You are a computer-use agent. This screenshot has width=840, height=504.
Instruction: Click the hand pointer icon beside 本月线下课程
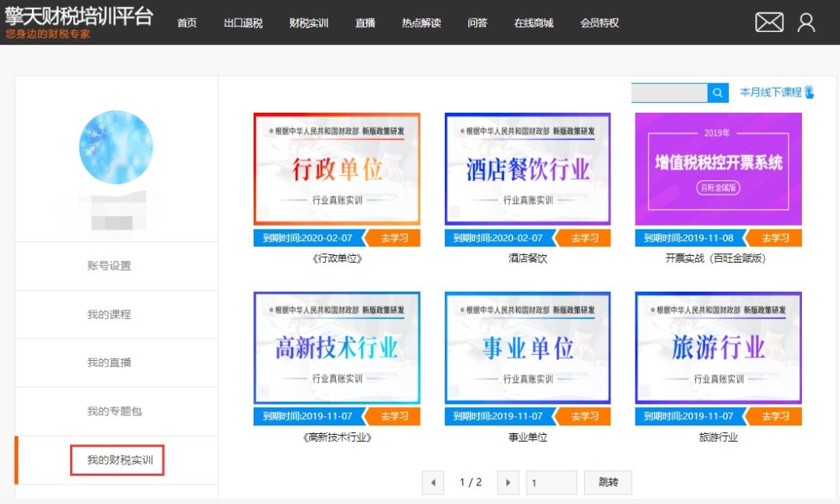point(808,93)
